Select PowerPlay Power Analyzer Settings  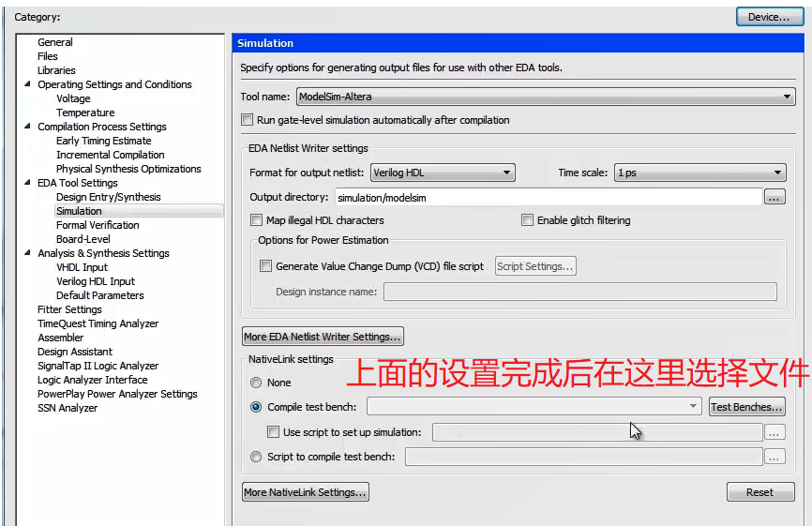pyautogui.click(x=117, y=394)
